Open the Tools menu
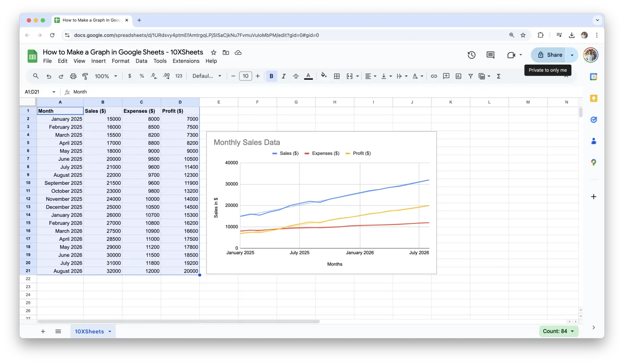 (160, 61)
